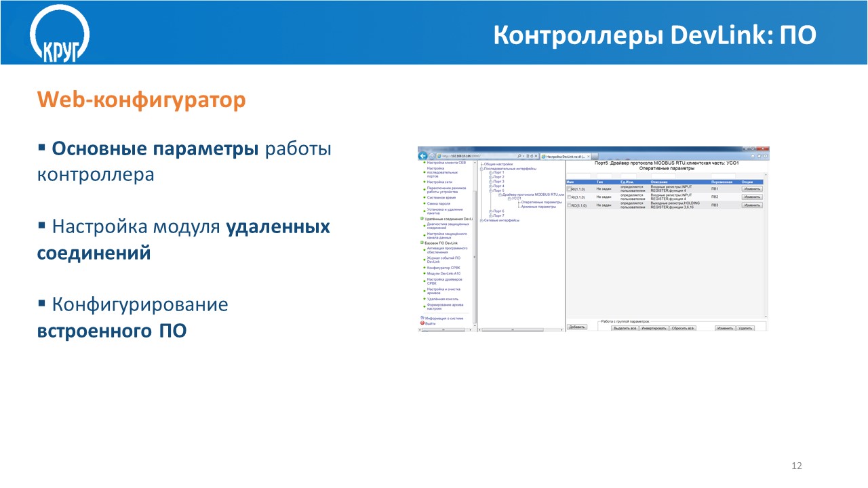Screen dimensions: 868x488
Task: Click the browser forward arrow button
Action: (432, 157)
